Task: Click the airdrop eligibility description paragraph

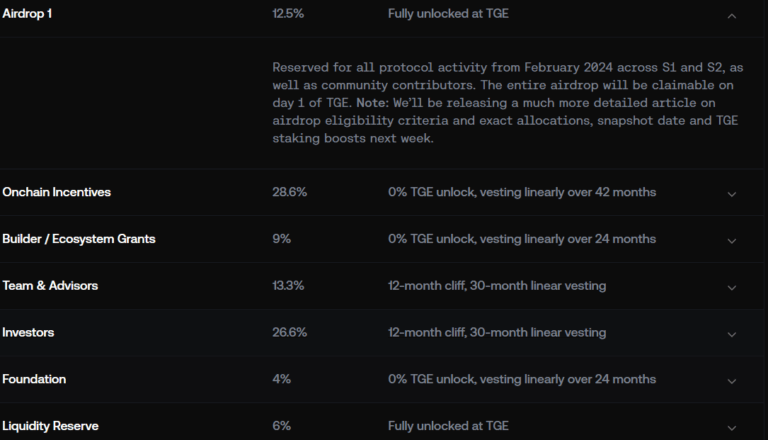Action: 507,102
